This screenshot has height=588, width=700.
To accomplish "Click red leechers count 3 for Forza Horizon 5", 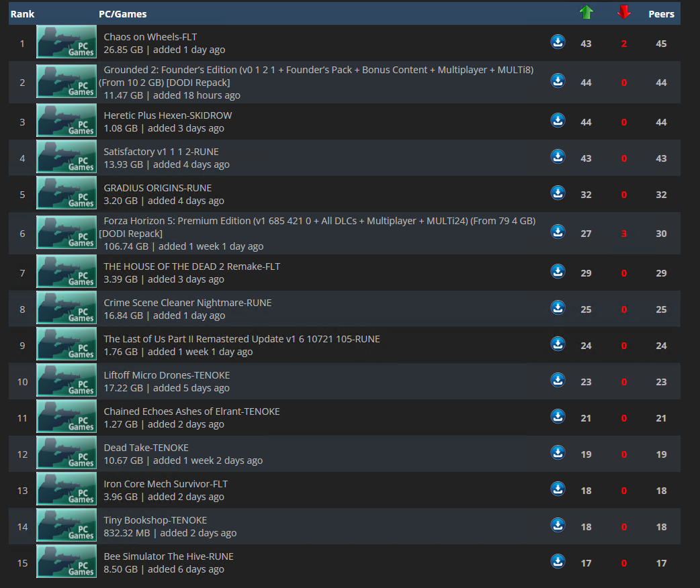I will [x=623, y=234].
